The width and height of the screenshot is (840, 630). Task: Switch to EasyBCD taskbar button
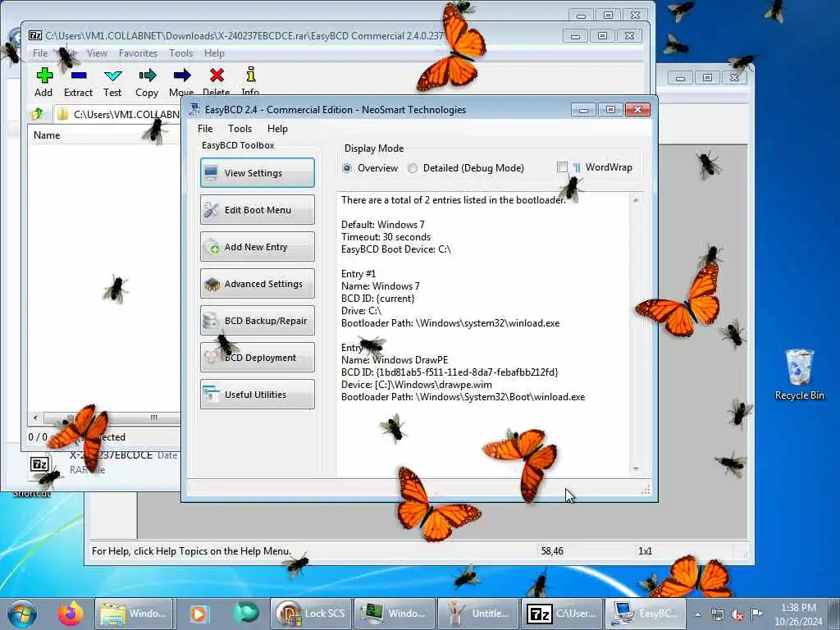[x=646, y=614]
